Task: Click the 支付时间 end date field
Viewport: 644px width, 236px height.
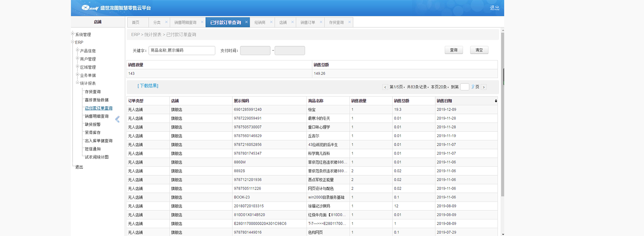Action: click(x=290, y=50)
